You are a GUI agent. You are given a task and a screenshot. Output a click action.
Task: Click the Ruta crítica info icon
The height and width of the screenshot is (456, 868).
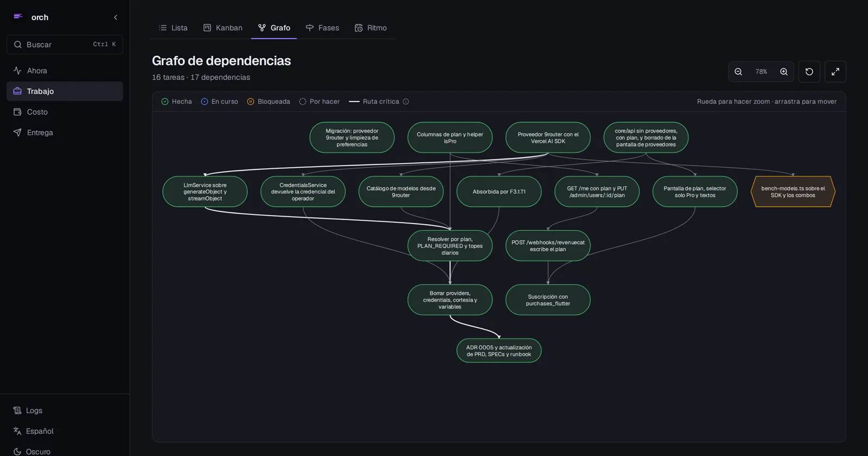[406, 102]
